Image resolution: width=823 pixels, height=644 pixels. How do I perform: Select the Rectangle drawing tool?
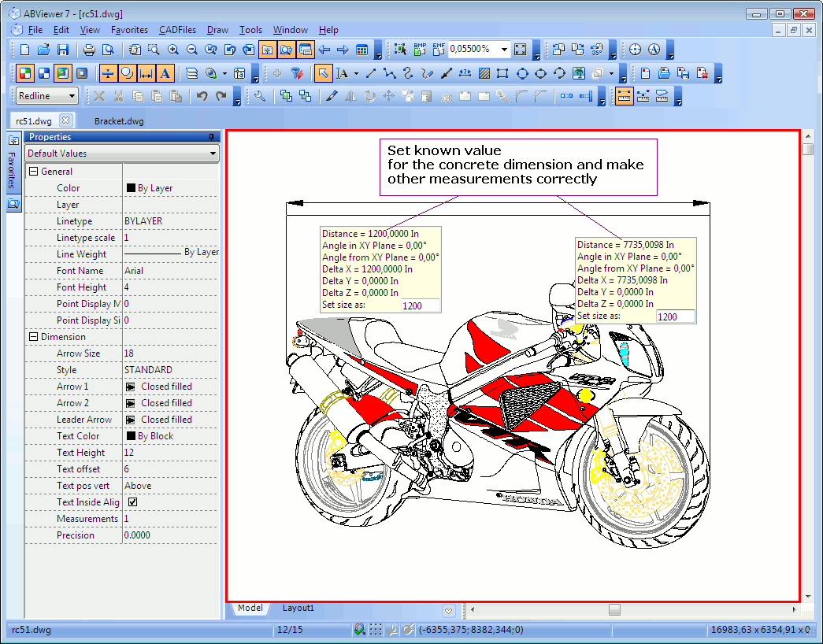502,73
